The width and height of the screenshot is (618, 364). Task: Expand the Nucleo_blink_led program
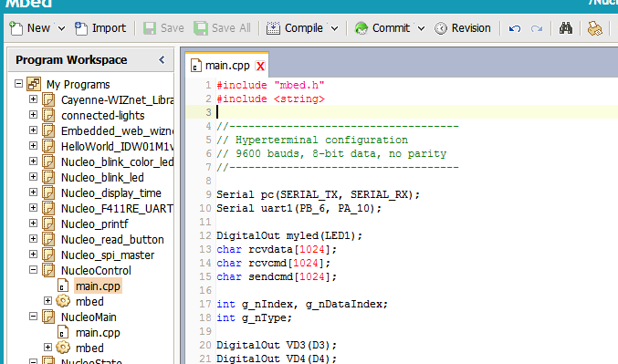[x=34, y=177]
